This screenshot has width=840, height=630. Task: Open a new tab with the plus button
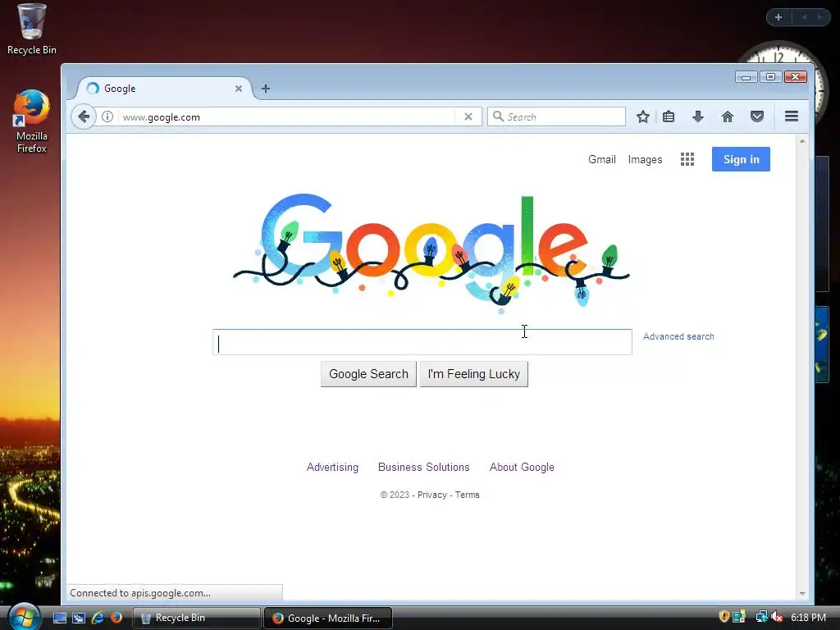(x=265, y=89)
